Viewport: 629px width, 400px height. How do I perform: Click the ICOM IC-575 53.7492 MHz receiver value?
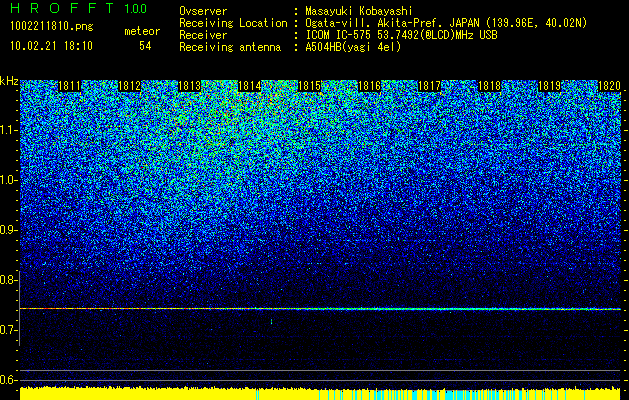click(401, 35)
